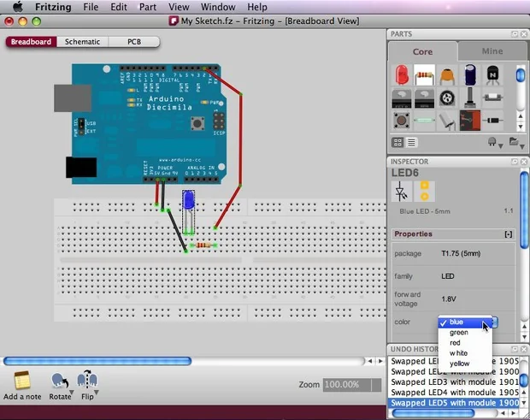Click the canvas horizontal scrollbar

pos(171,361)
